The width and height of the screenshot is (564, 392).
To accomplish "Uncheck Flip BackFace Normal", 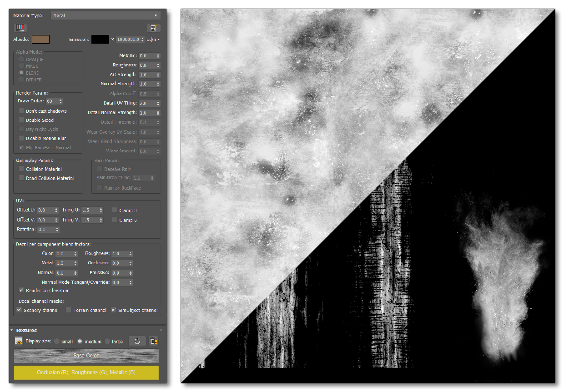I will point(20,147).
